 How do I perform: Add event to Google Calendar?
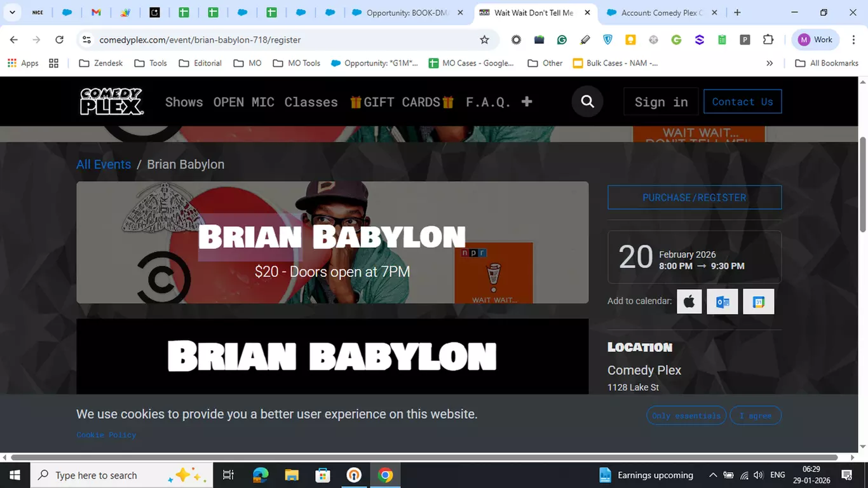point(758,301)
